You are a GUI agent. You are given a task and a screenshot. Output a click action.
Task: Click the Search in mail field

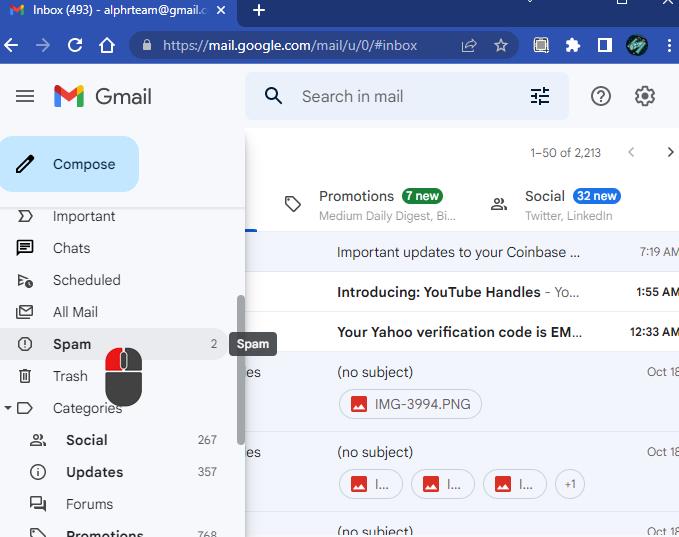click(x=407, y=96)
